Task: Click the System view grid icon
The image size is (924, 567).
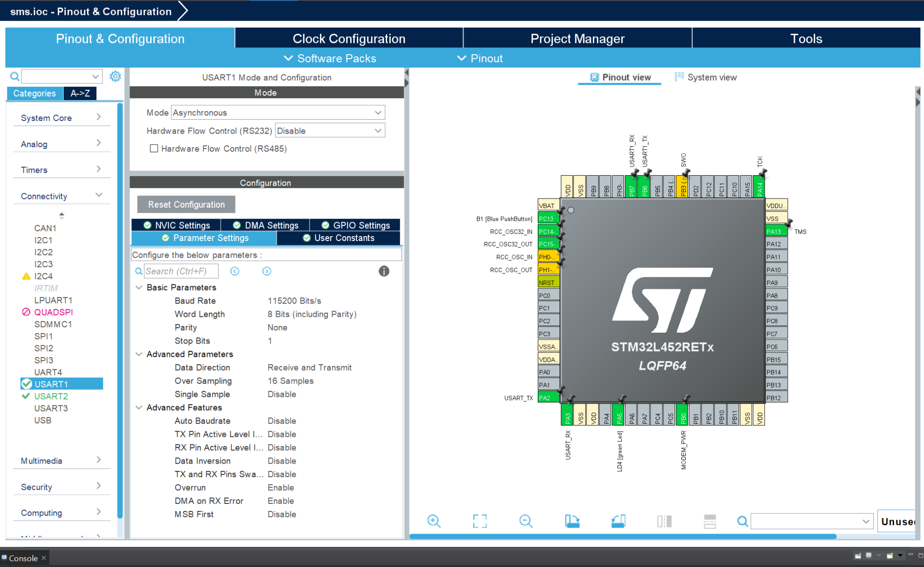Action: tap(679, 77)
